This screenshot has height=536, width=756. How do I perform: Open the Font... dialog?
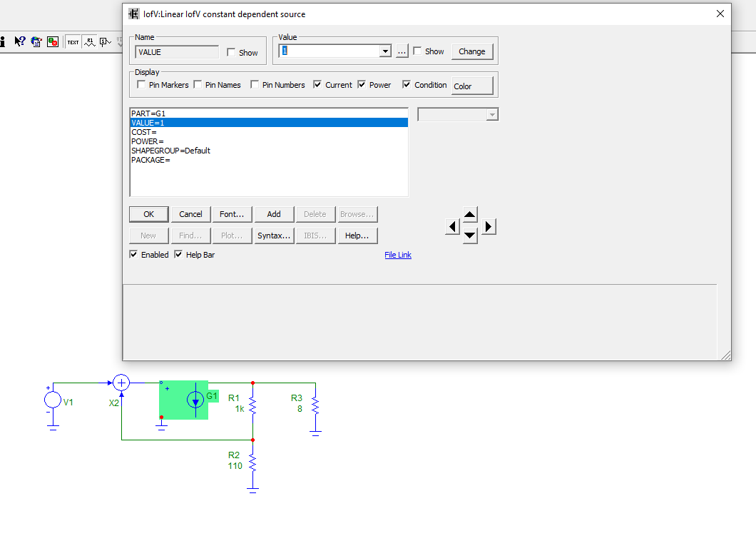coord(232,214)
